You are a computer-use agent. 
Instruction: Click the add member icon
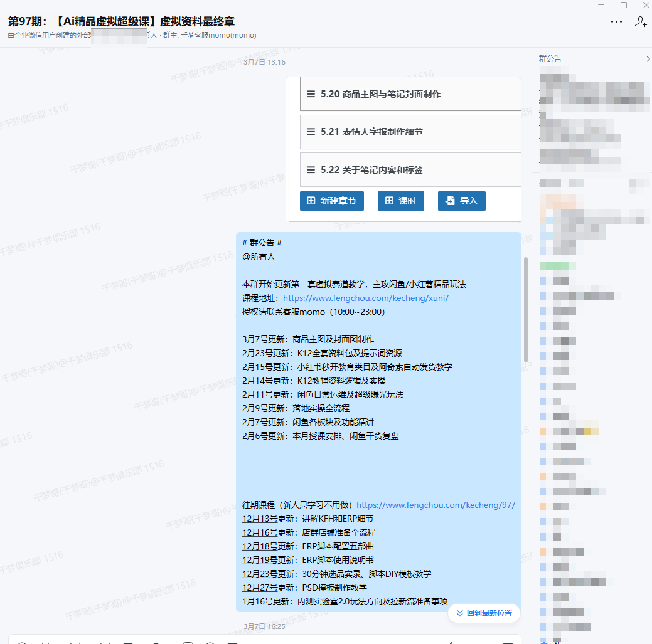pos(640,21)
